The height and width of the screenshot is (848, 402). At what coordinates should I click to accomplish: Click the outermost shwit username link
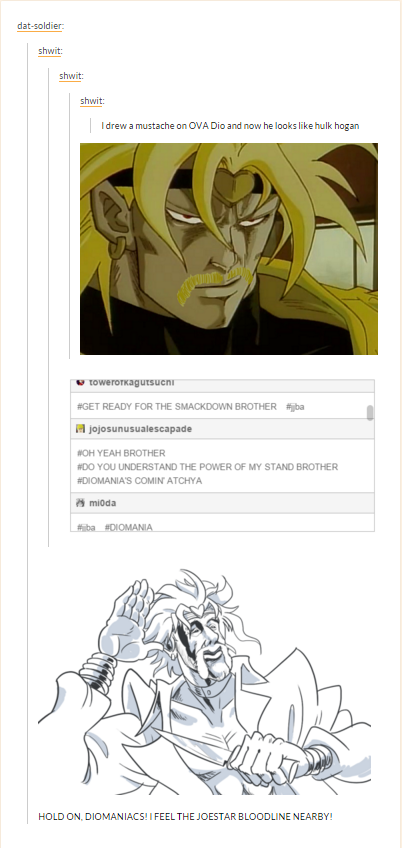(x=49, y=51)
